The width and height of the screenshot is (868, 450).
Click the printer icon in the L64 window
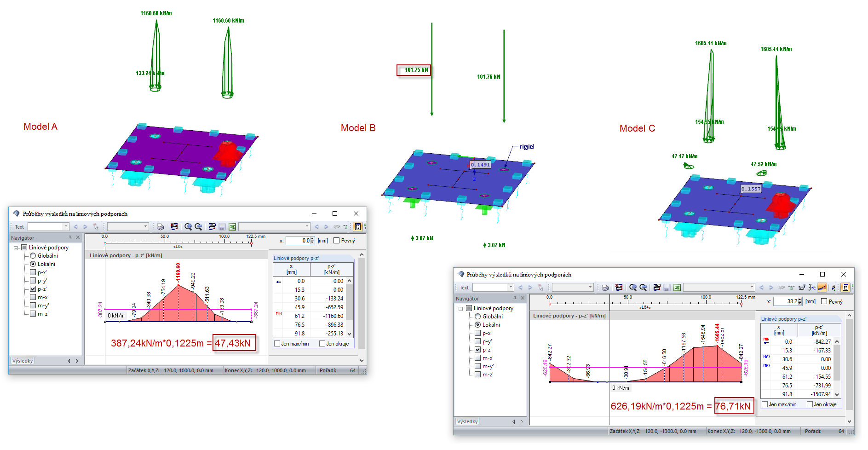tap(605, 288)
